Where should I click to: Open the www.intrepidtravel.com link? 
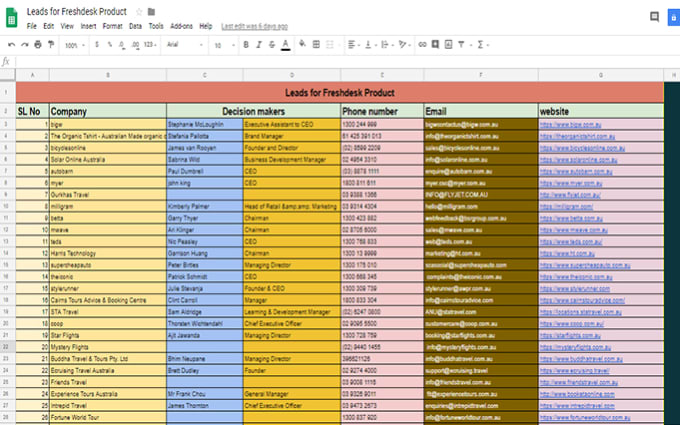(577, 405)
